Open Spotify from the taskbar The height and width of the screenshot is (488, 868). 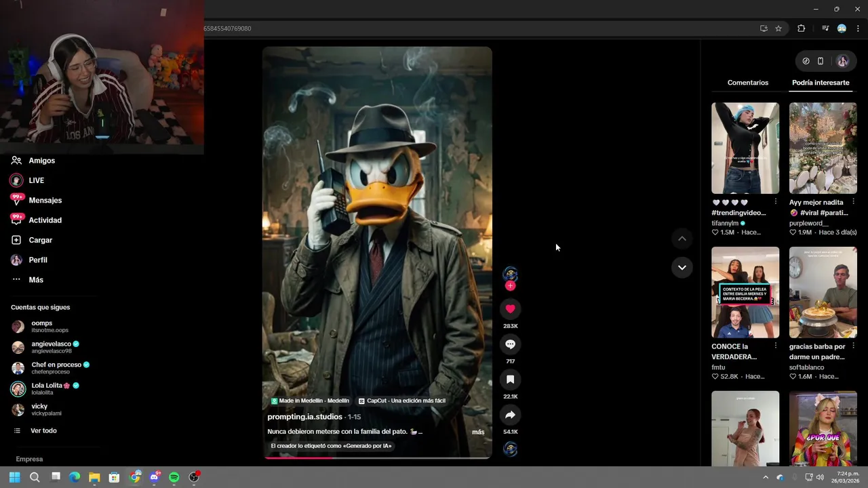174,477
